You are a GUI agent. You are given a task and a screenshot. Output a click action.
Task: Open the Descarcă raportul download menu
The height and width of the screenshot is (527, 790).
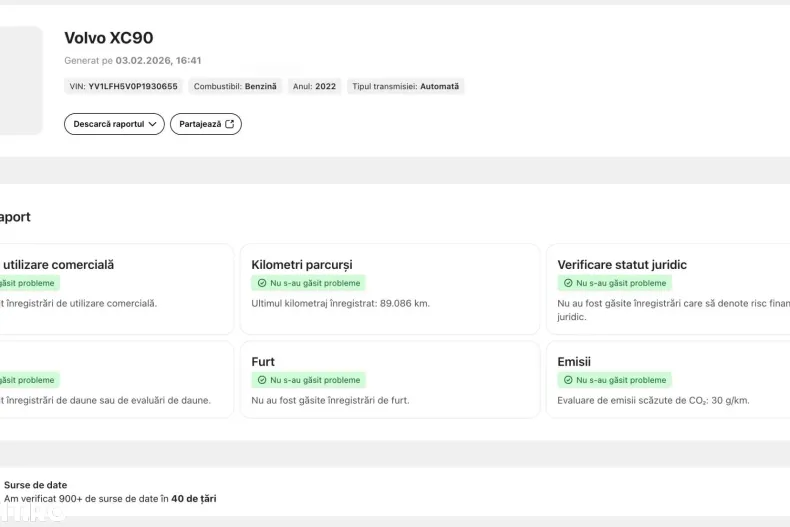pos(114,124)
